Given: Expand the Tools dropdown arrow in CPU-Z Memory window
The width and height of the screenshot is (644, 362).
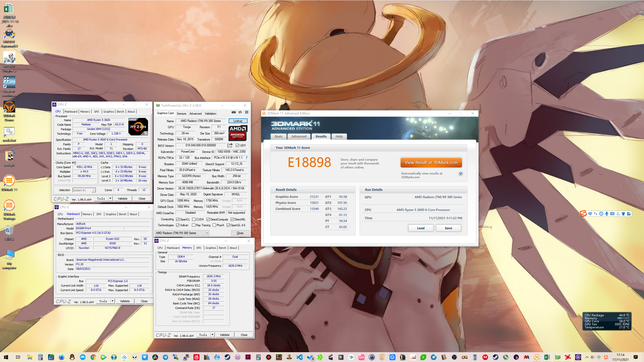Looking at the screenshot, I should tap(212, 335).
